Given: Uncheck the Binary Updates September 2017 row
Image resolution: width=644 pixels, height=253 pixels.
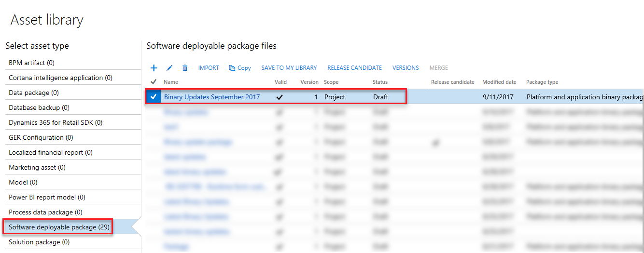Looking at the screenshot, I should pos(154,97).
